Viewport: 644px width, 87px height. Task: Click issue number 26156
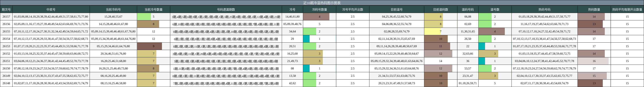6,24
